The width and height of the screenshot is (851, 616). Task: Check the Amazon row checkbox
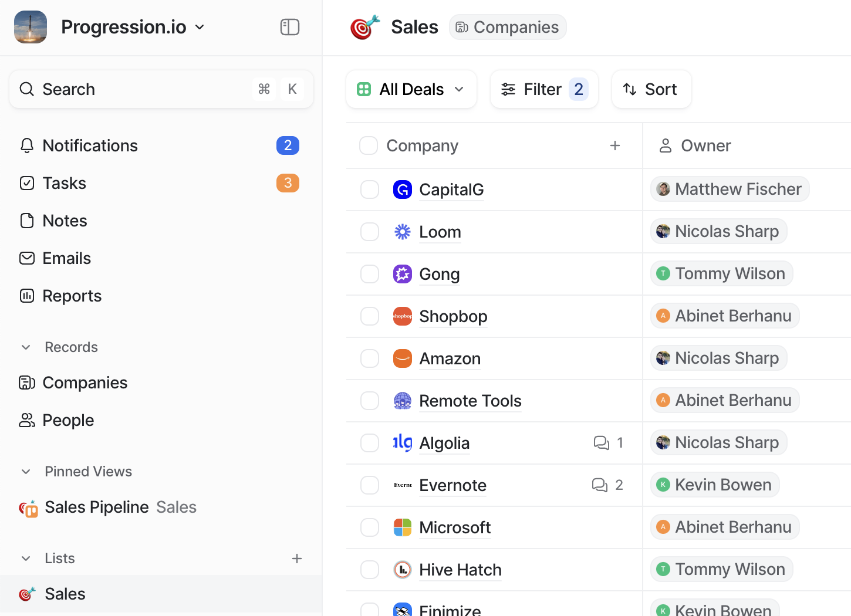tap(370, 358)
